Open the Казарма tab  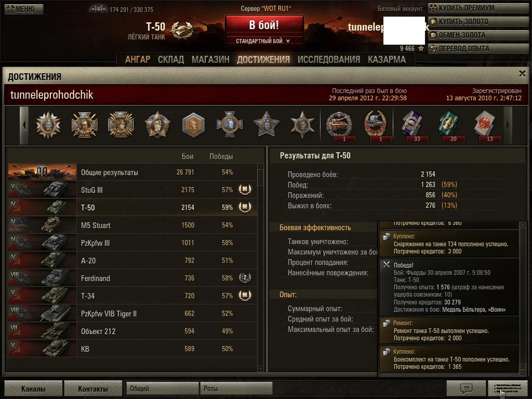(387, 60)
